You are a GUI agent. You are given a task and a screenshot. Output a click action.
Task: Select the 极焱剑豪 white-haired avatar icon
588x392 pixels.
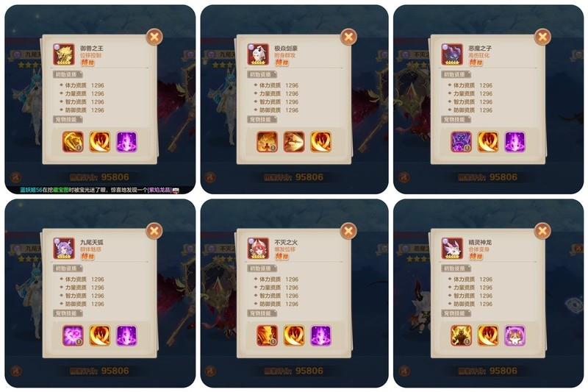[258, 54]
